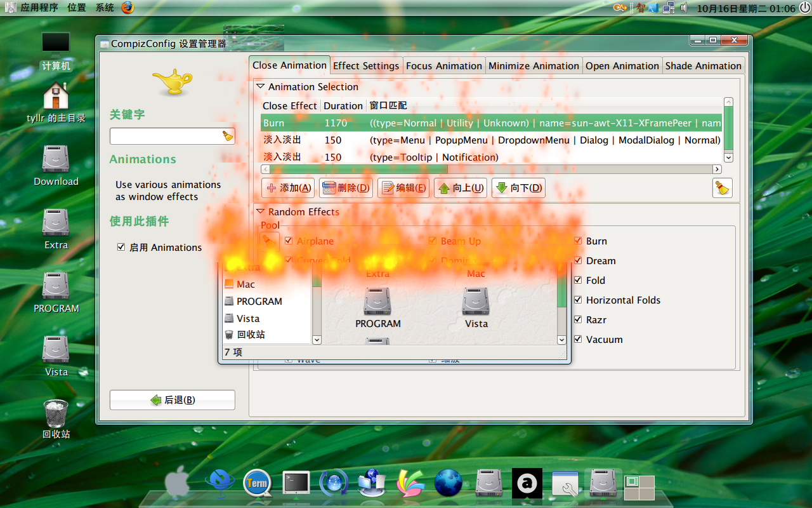Click the left arrow of the list's horizontal scrollbar

click(265, 169)
